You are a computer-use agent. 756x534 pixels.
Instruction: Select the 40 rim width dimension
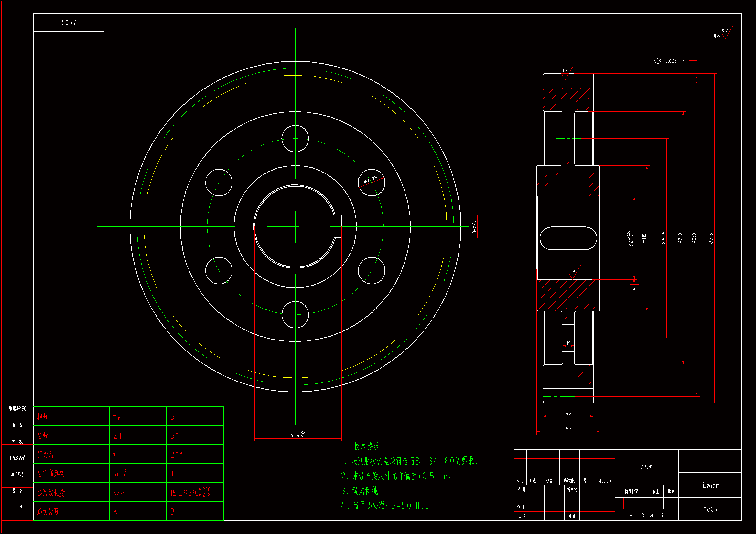coord(568,413)
